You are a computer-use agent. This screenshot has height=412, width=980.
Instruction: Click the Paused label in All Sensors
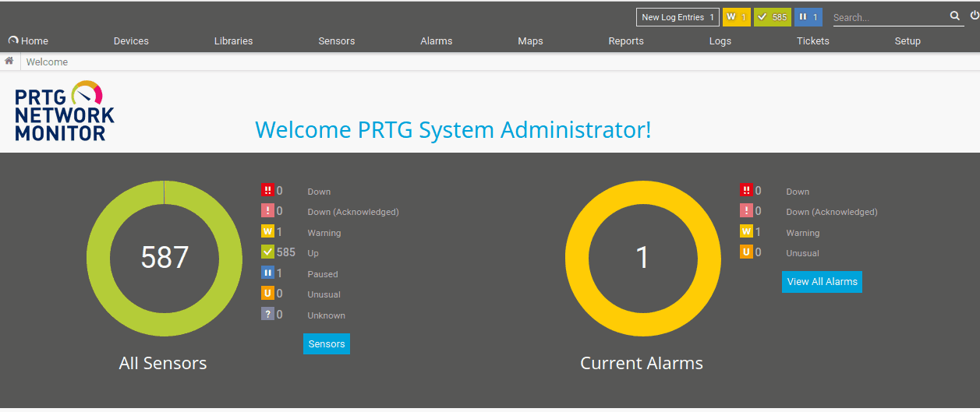point(323,274)
